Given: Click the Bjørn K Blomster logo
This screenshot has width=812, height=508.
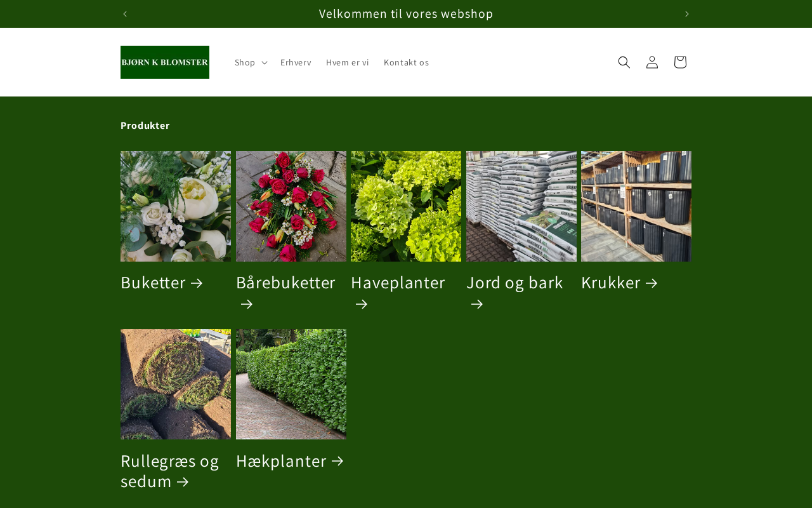Looking at the screenshot, I should [x=165, y=62].
